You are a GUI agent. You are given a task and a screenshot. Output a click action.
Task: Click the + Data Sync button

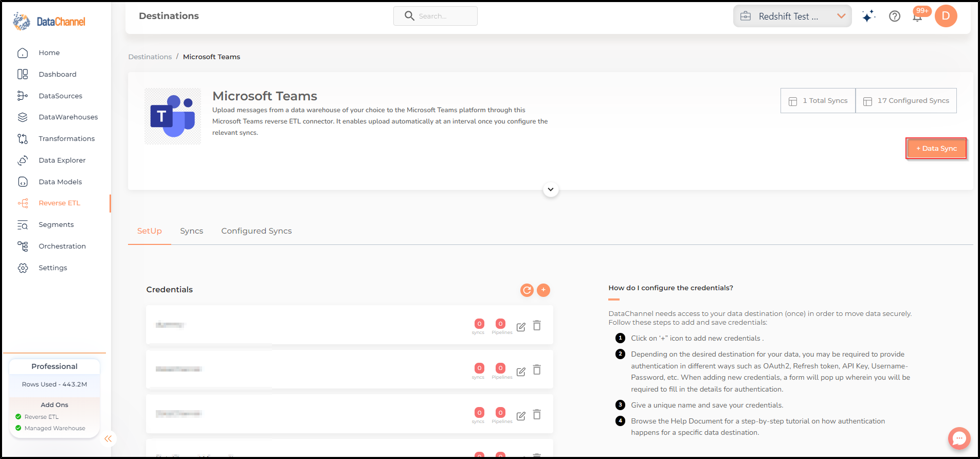[x=936, y=148]
